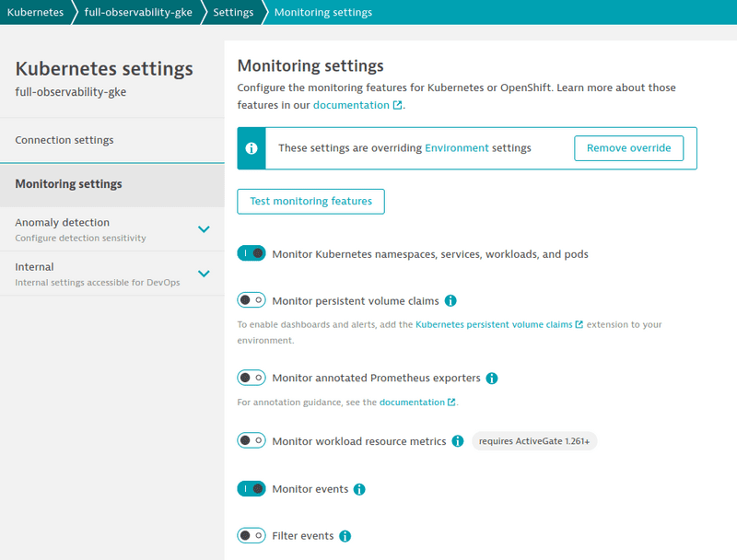Click the Remove override button
Image resolution: width=737 pixels, height=560 pixels.
click(x=629, y=148)
